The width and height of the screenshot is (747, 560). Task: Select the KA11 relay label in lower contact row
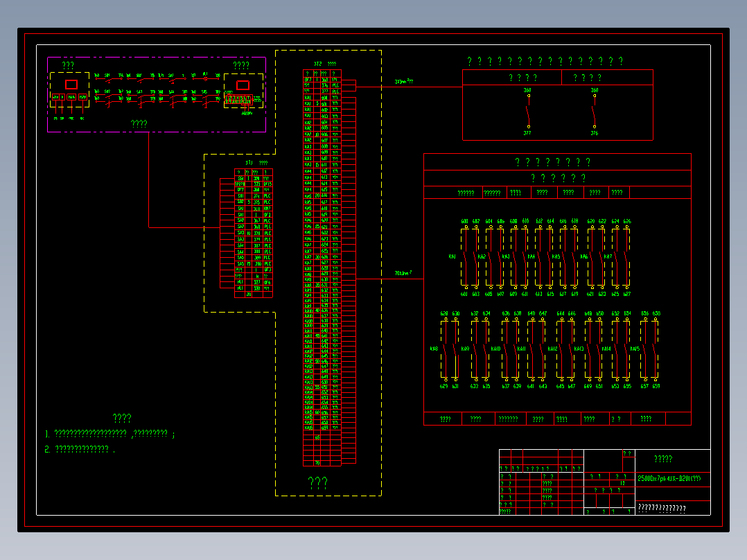coord(522,349)
